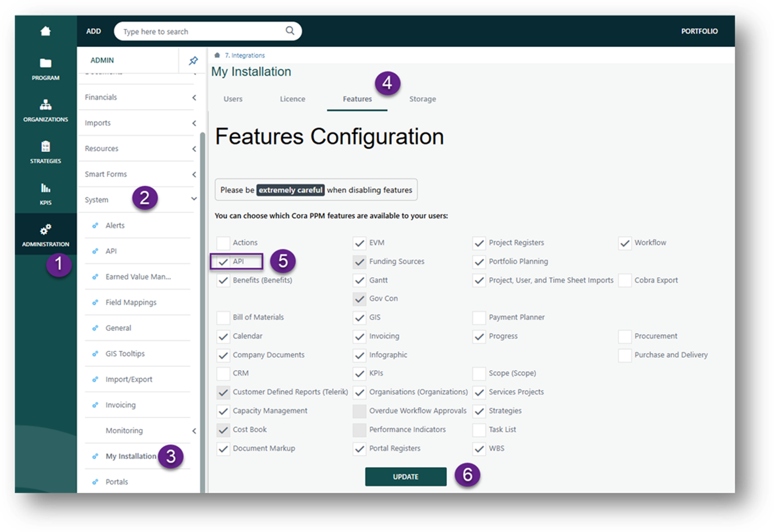
Task: Switch to the Storage tab
Action: pyautogui.click(x=423, y=99)
